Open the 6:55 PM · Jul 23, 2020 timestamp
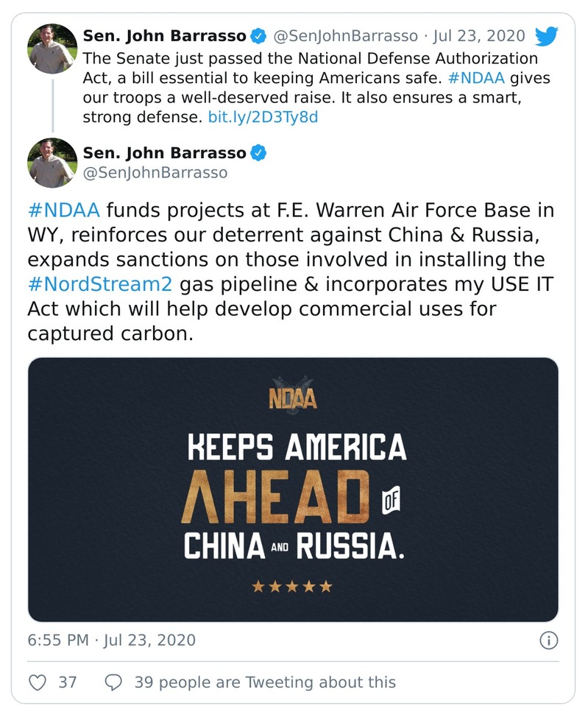The height and width of the screenshot is (720, 588). pyautogui.click(x=112, y=640)
